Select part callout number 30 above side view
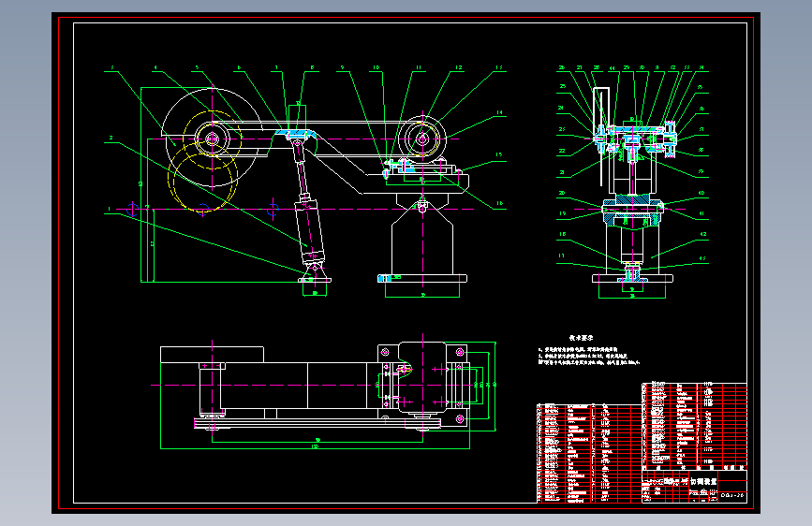Image resolution: width=812 pixels, height=526 pixels. click(642, 67)
